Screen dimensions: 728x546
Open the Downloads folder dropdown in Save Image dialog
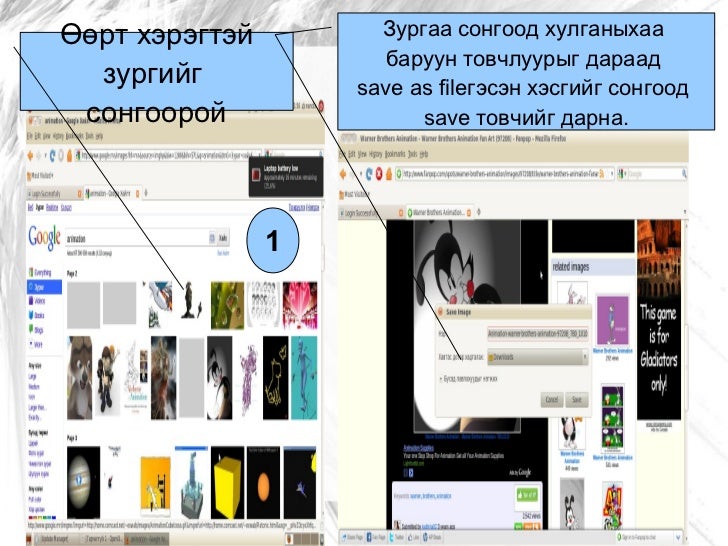(x=538, y=357)
